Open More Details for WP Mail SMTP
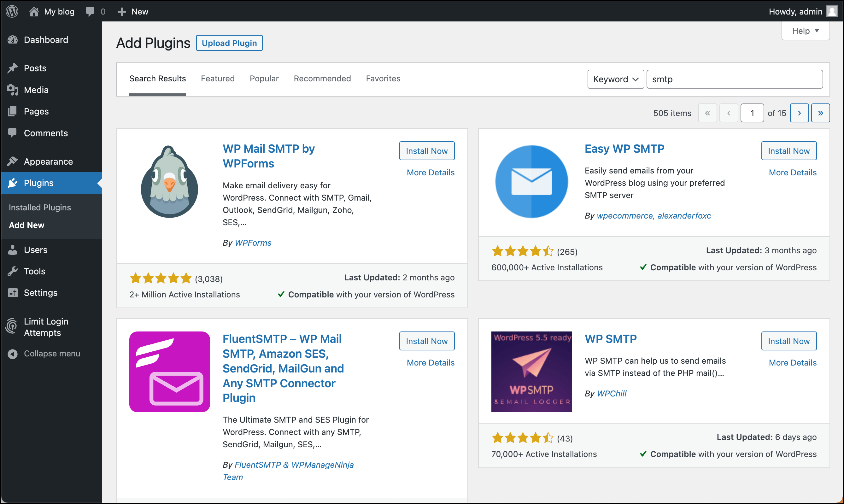The height and width of the screenshot is (504, 844). [x=431, y=173]
